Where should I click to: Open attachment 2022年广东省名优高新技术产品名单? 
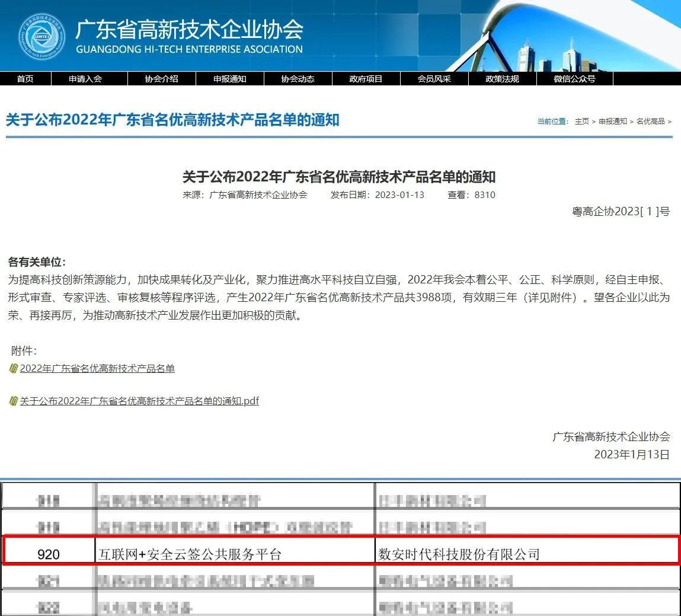97,368
